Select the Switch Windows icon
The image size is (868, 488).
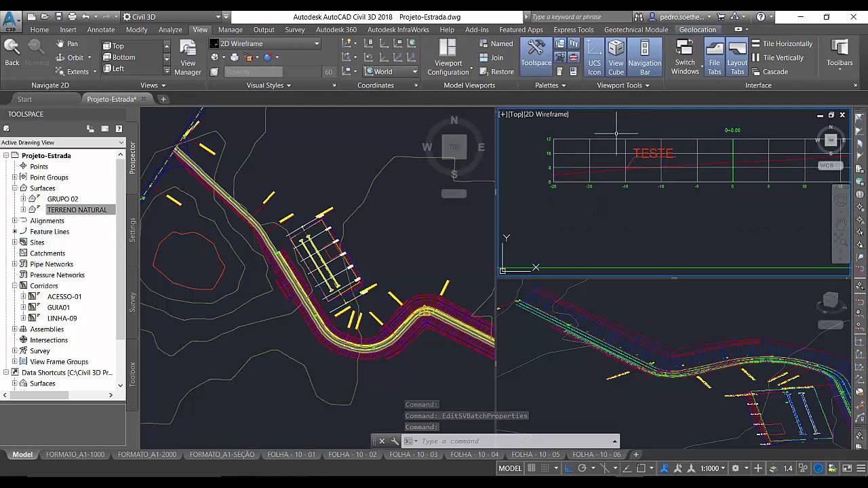tap(685, 57)
